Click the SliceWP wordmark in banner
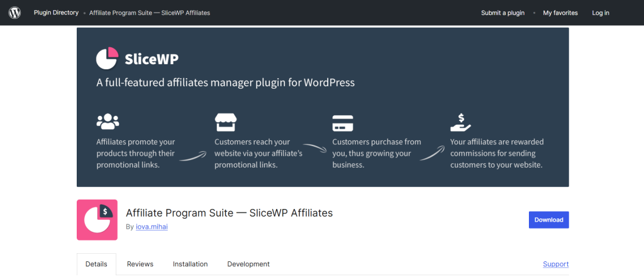The height and width of the screenshot is (279, 644). (x=152, y=59)
